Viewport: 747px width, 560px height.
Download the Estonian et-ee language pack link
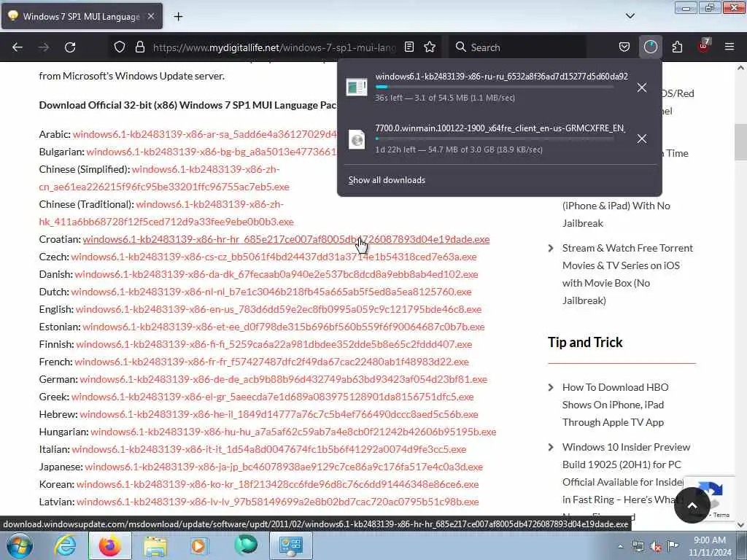(x=284, y=327)
